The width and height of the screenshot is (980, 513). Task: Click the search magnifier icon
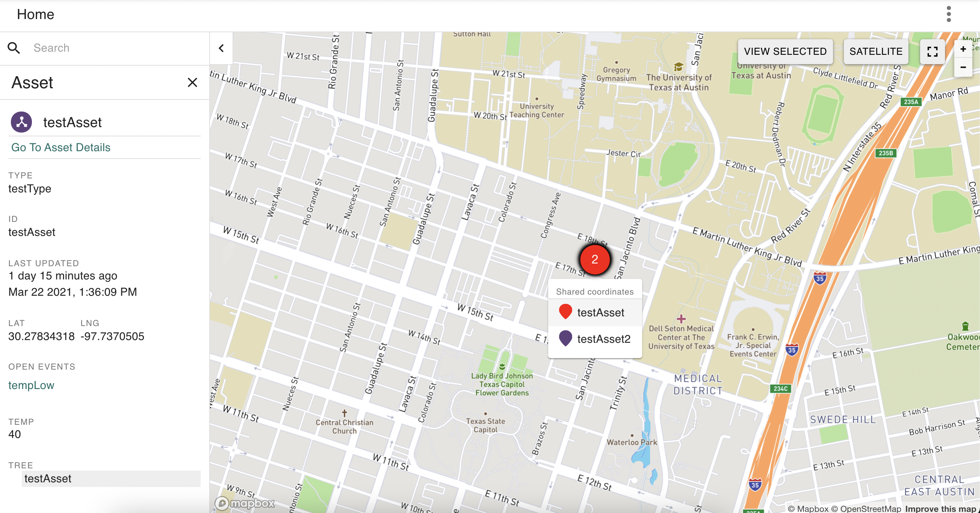click(14, 48)
